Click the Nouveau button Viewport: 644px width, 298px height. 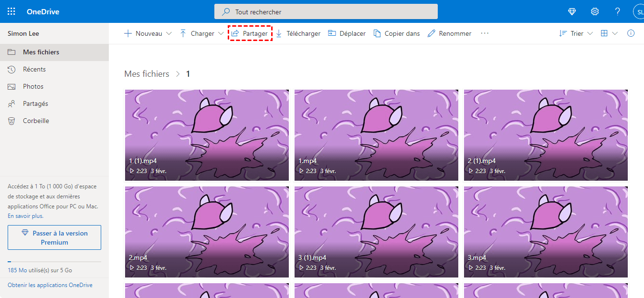point(143,33)
